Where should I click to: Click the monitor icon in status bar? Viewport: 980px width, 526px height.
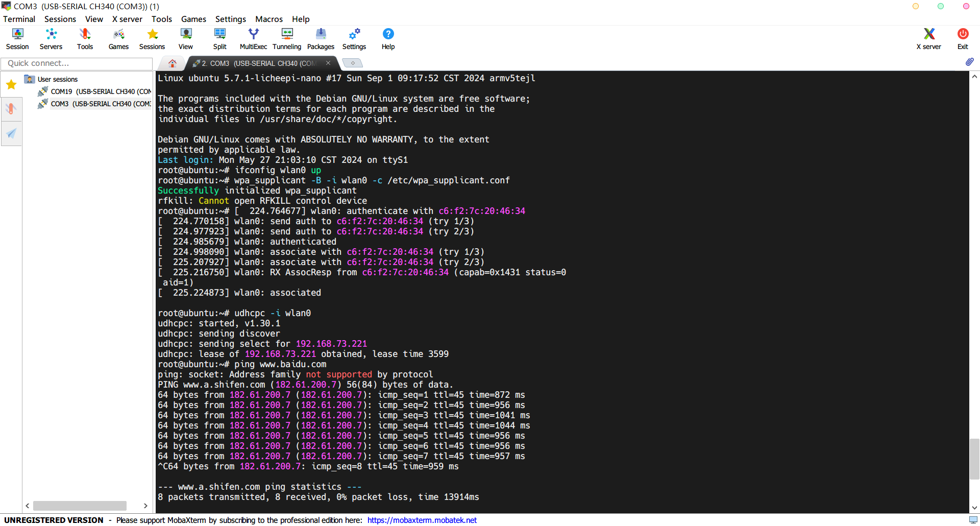[973, 520]
